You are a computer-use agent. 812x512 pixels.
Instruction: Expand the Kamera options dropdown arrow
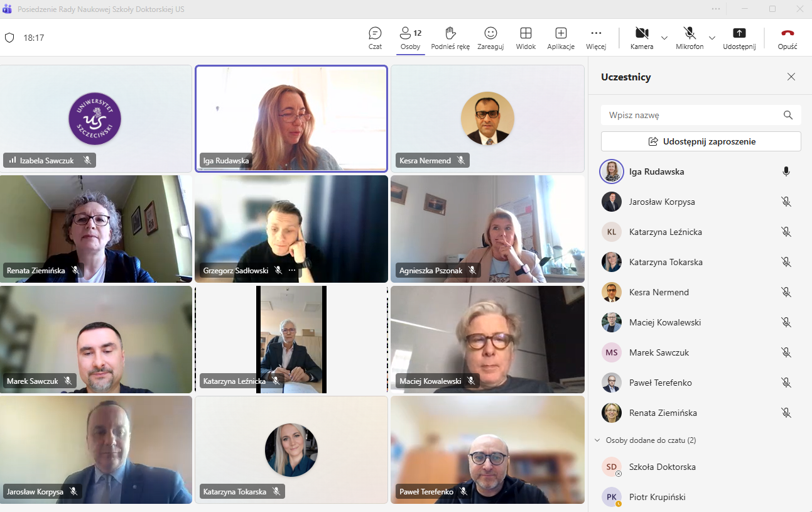[664, 38]
